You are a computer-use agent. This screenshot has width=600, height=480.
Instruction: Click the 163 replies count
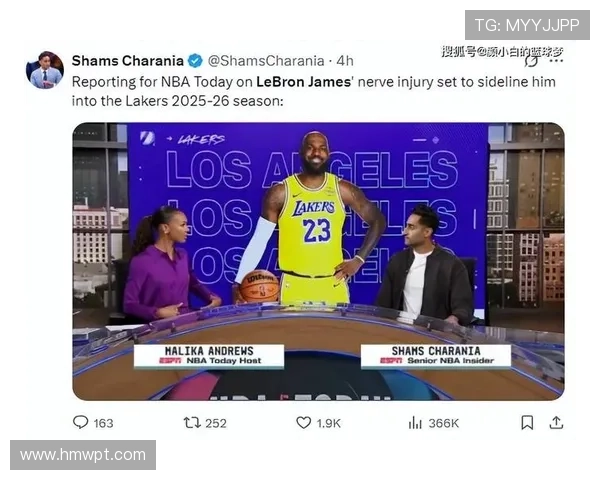[x=104, y=423]
